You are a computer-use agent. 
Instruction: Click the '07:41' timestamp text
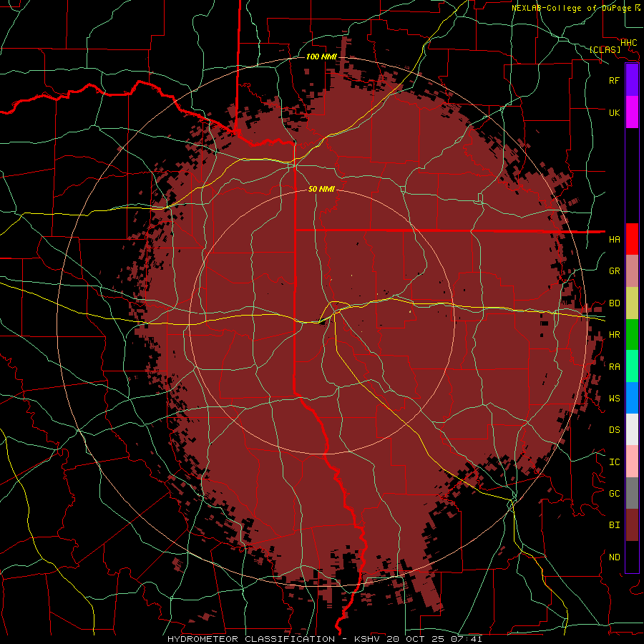coord(466,639)
